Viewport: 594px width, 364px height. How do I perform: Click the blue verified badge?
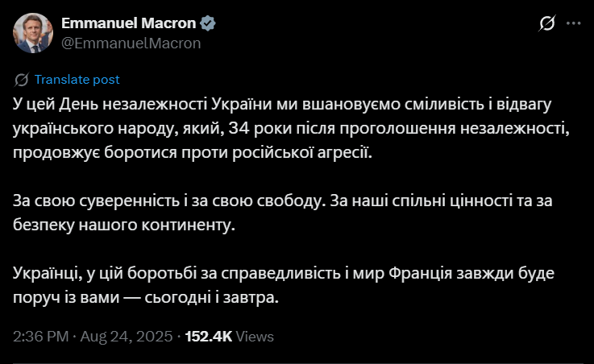(208, 24)
